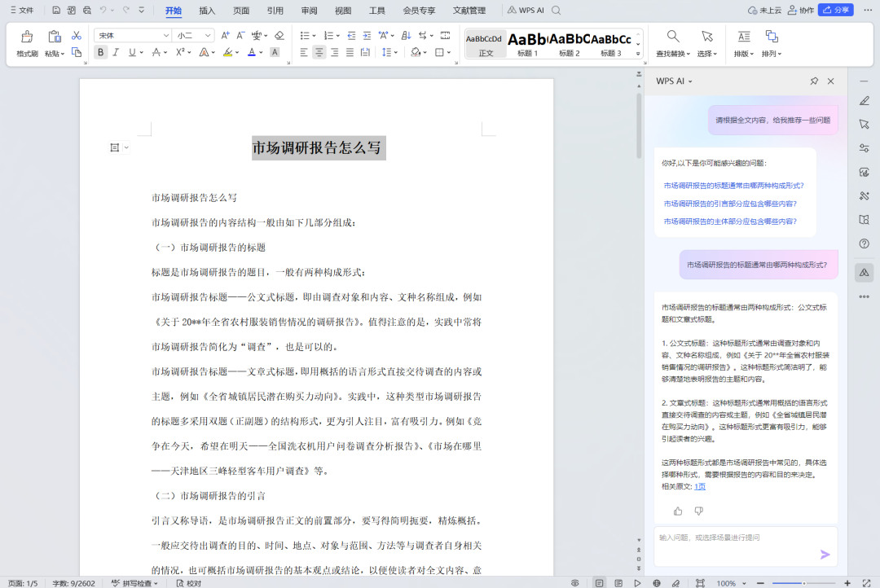880x588 pixels.
Task: Click the WPS AI icon in right sidebar
Action: [x=865, y=273]
